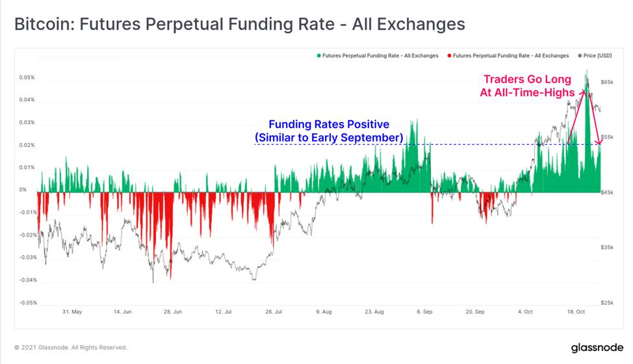The height and width of the screenshot is (364, 633).
Task: Click the 26. Jul date label
Action: (x=274, y=312)
